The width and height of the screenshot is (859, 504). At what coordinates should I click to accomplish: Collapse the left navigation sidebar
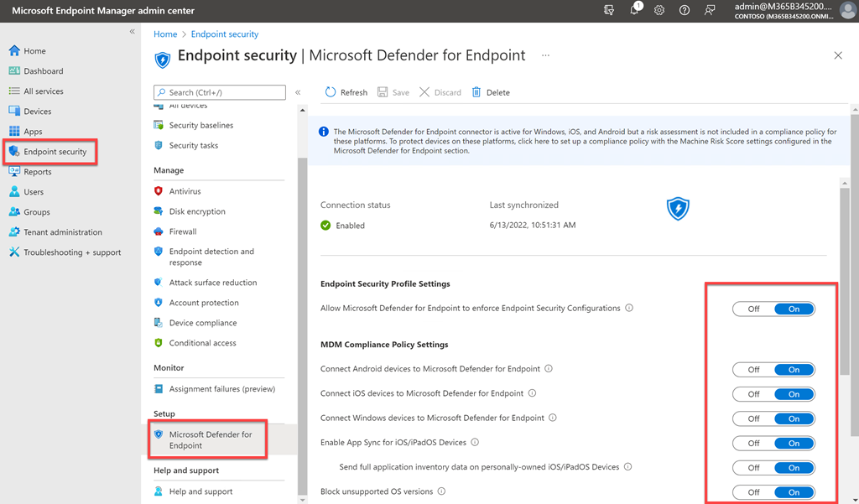pos(132,32)
